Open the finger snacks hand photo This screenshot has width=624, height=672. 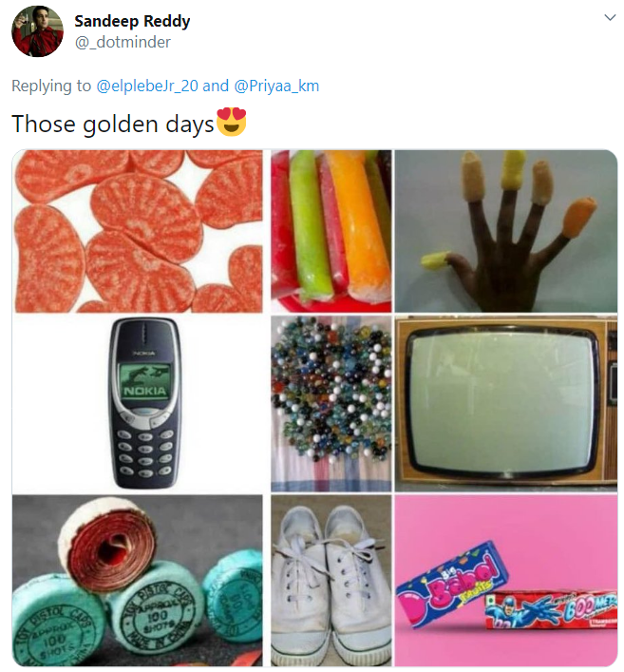(x=506, y=231)
